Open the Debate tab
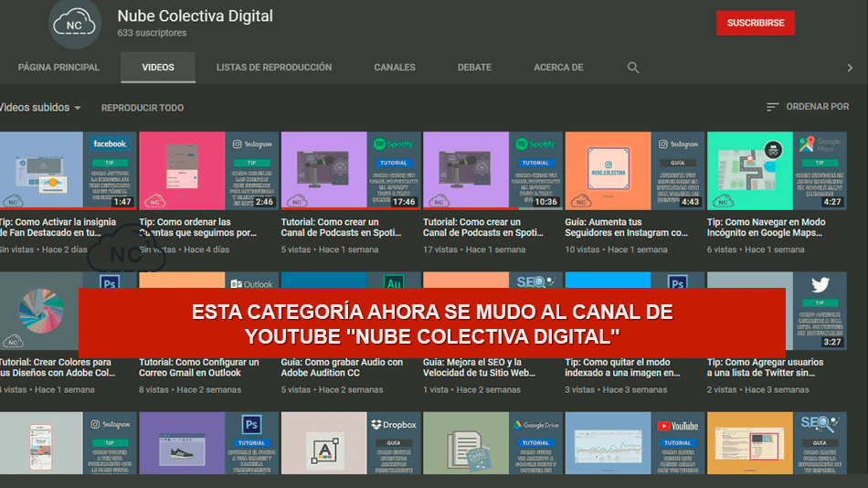 pyautogui.click(x=474, y=67)
